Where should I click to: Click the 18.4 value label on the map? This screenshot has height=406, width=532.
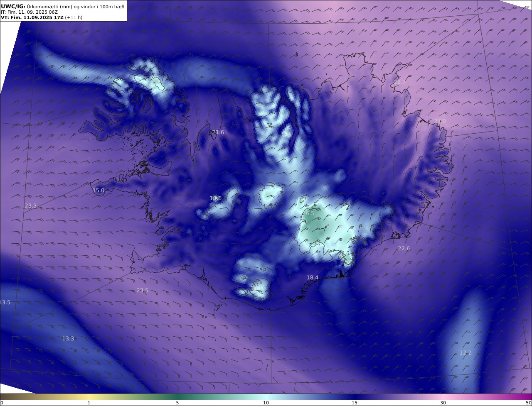(313, 278)
